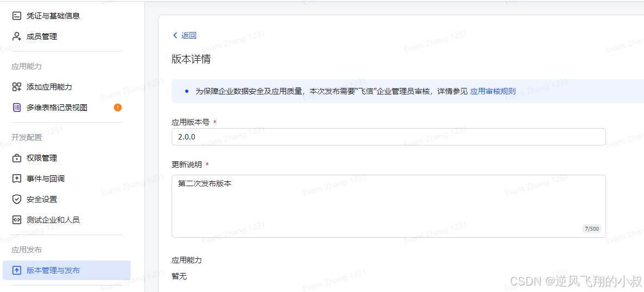
Task: Focus the 应用版本号 field showing 2.0.0
Action: [388, 137]
